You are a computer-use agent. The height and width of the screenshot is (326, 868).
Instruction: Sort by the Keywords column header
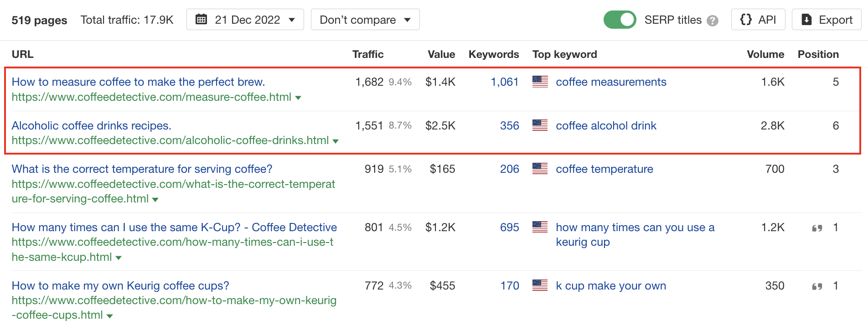tap(493, 54)
